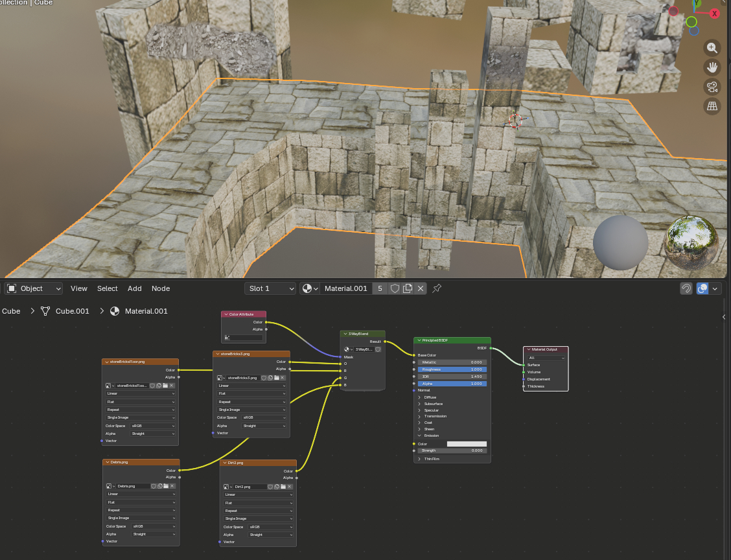Click the Material.001 name field in header
The image size is (731, 560).
pos(345,288)
